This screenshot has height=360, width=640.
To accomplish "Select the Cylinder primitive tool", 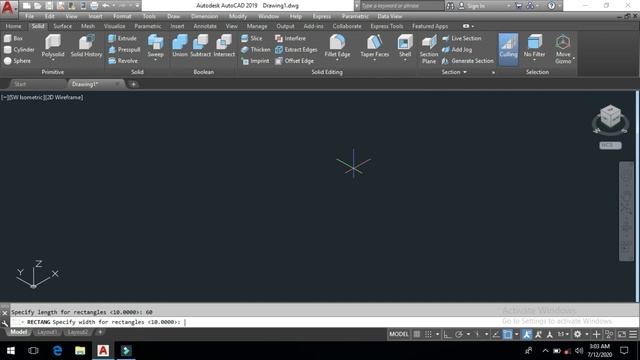I will (19, 50).
